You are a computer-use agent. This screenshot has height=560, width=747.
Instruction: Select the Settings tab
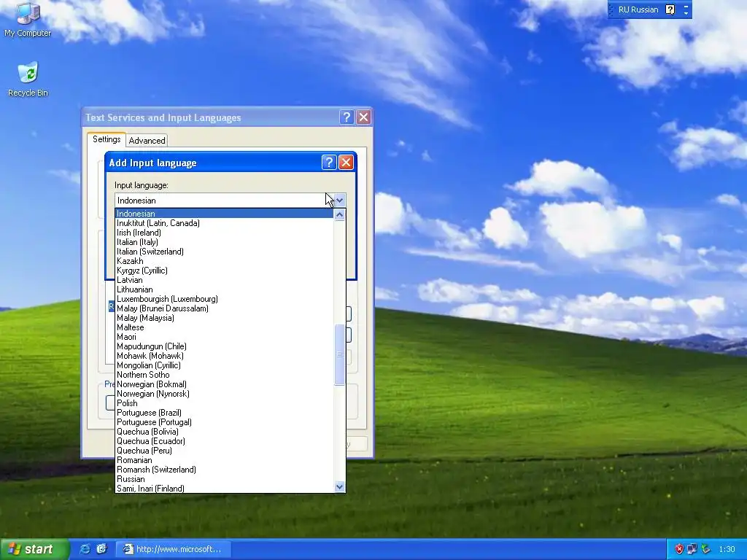(x=107, y=139)
